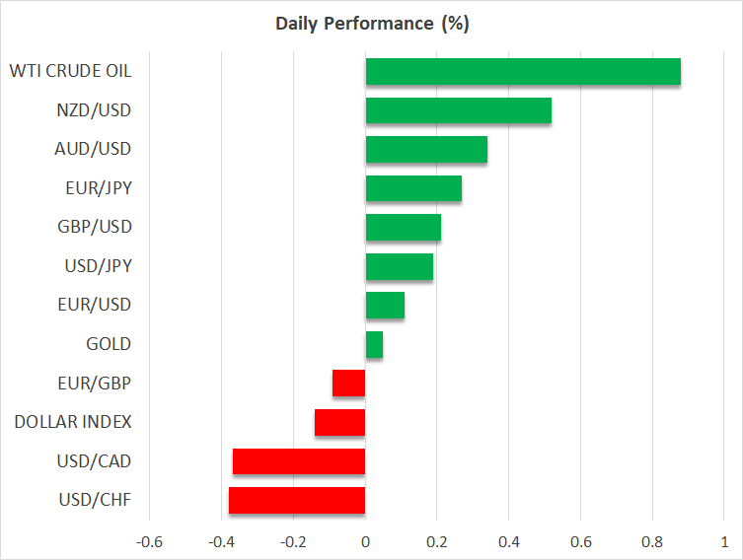Click the red DOLLAR INDEX bar
743x560 pixels.
340,422
